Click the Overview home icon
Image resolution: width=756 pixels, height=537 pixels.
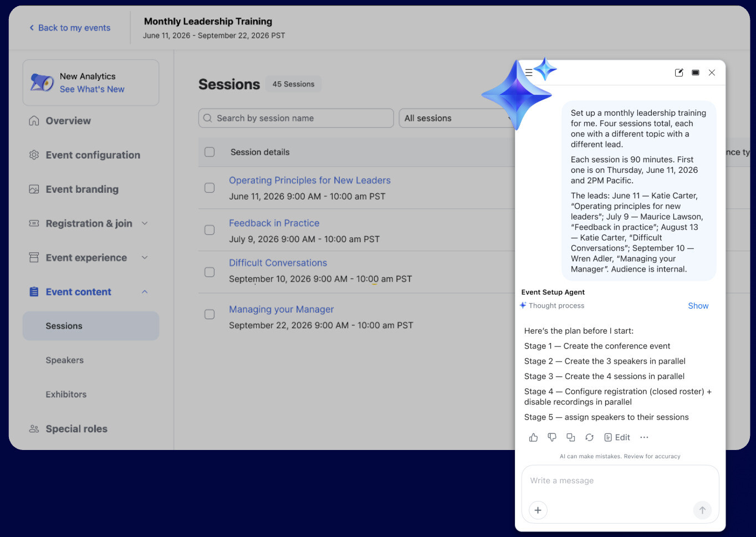click(34, 121)
